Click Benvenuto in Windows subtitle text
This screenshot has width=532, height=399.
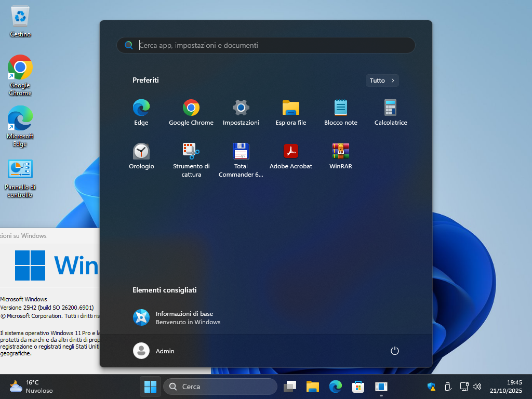coord(188,322)
